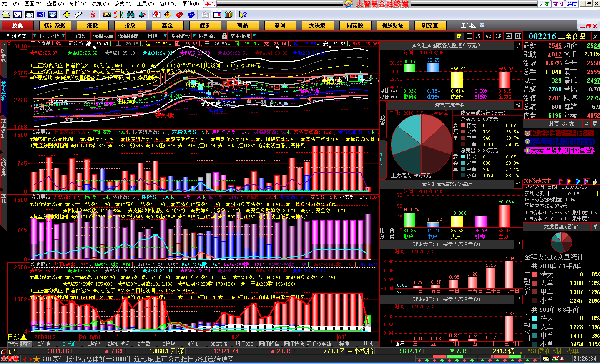
Task: Toggle the 移 move button
Action: click(x=498, y=36)
